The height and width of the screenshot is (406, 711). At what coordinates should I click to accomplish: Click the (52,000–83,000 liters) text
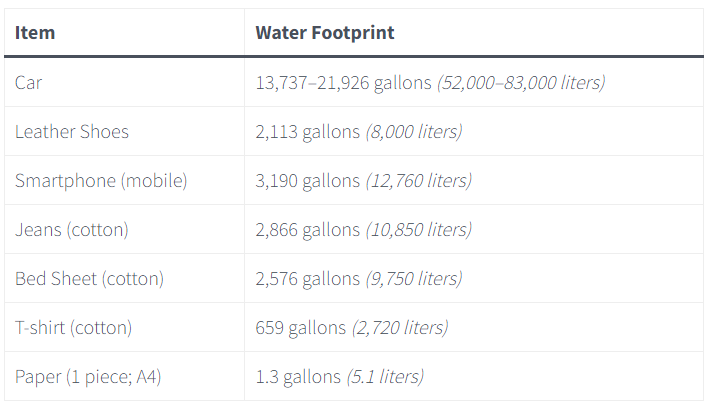pyautogui.click(x=521, y=83)
